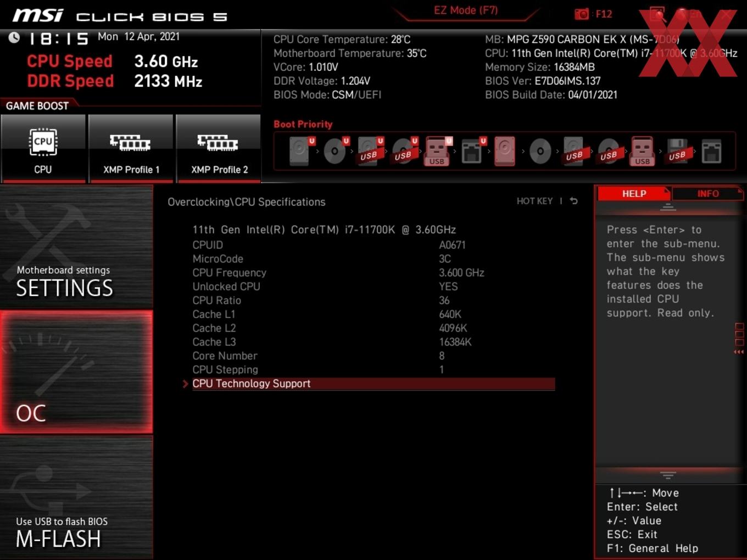Screen dimensions: 747x560
Task: Click the Boot Priority heading
Action: (303, 124)
